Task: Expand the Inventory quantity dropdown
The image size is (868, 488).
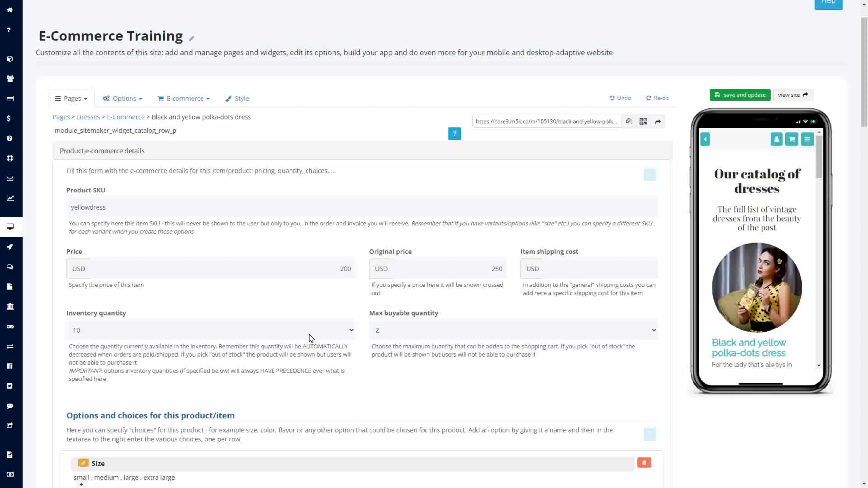Action: [x=351, y=330]
